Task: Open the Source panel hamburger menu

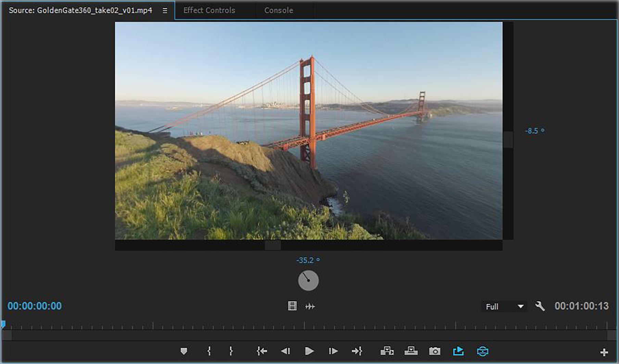Action: 165,11
